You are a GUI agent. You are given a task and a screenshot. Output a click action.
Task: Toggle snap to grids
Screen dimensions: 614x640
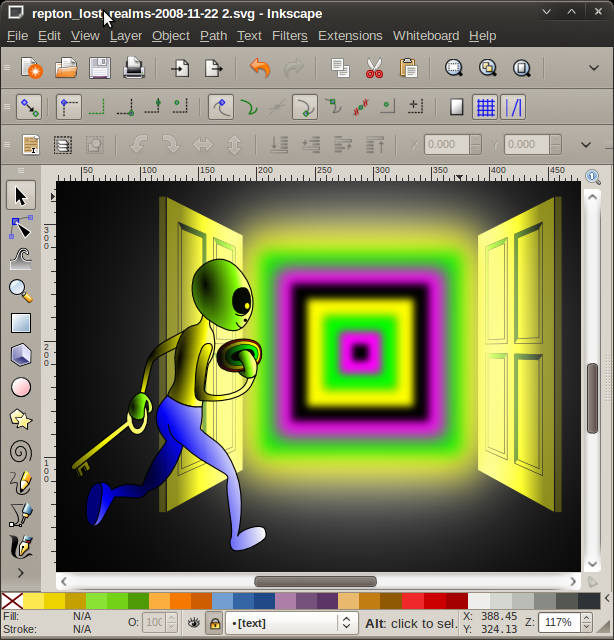point(485,107)
